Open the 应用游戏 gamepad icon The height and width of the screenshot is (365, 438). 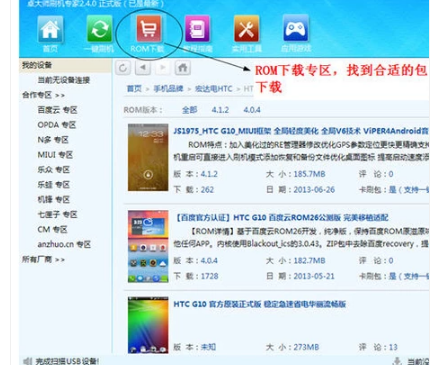[296, 28]
